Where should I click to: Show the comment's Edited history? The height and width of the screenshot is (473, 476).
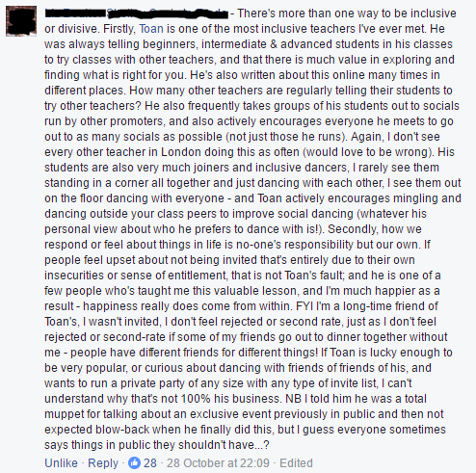296,463
